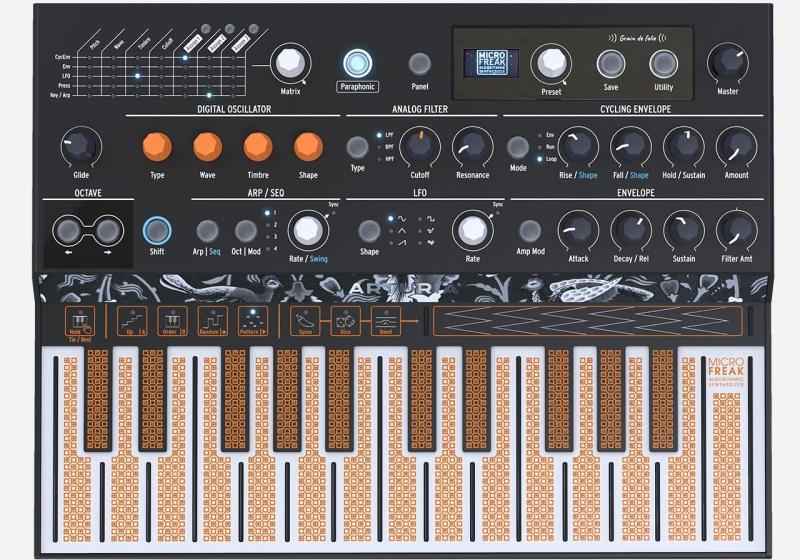The image size is (800, 560).
Task: Choose the square LFO waveform symbol
Action: click(x=431, y=219)
